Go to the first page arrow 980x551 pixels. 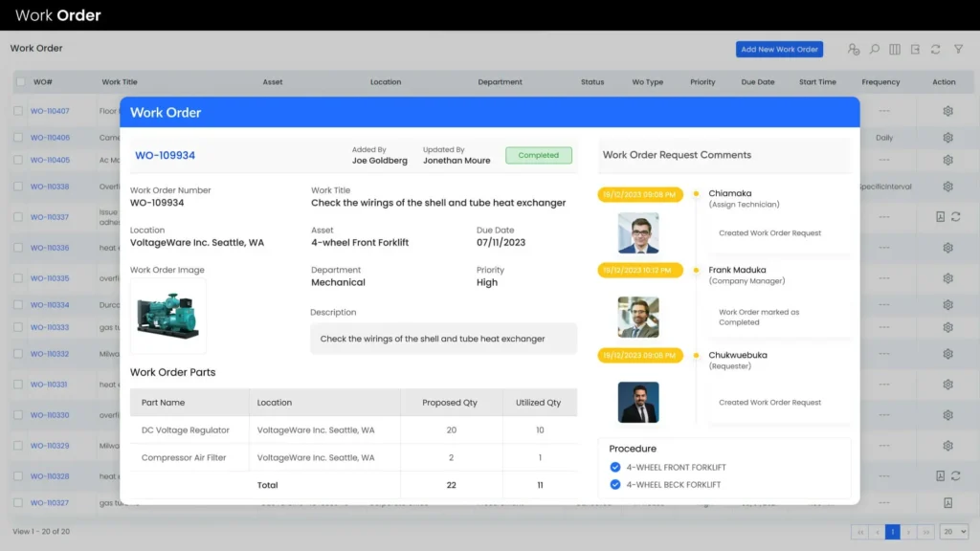tap(859, 532)
